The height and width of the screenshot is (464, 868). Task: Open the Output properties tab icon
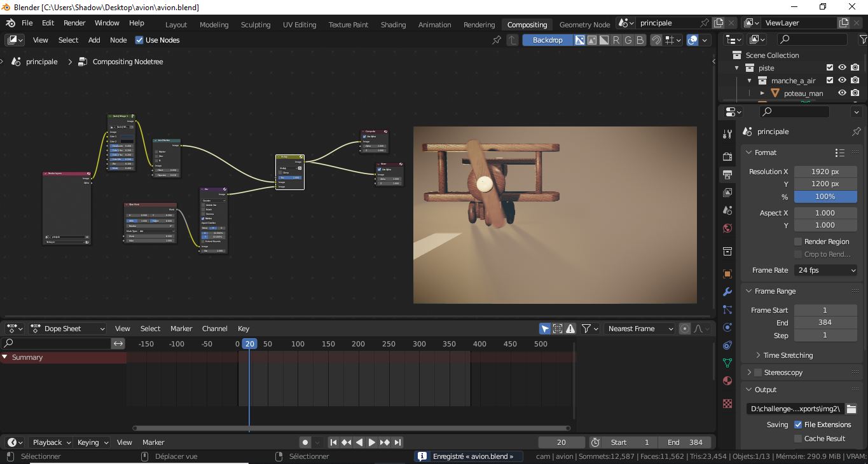tap(727, 174)
